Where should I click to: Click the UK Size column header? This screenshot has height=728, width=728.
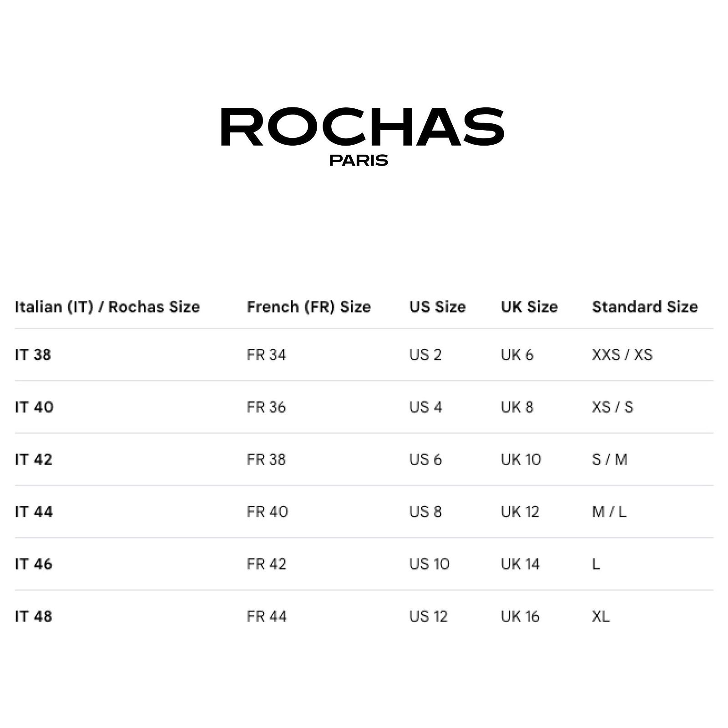(529, 307)
